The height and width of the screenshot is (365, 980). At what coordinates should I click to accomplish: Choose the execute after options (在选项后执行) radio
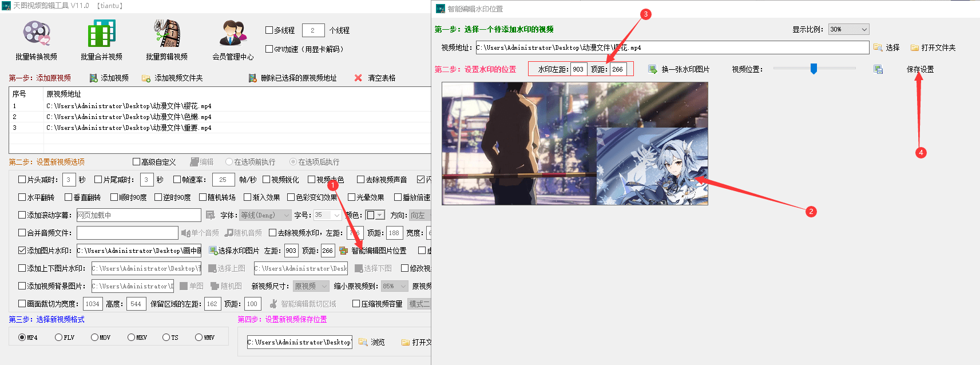293,162
